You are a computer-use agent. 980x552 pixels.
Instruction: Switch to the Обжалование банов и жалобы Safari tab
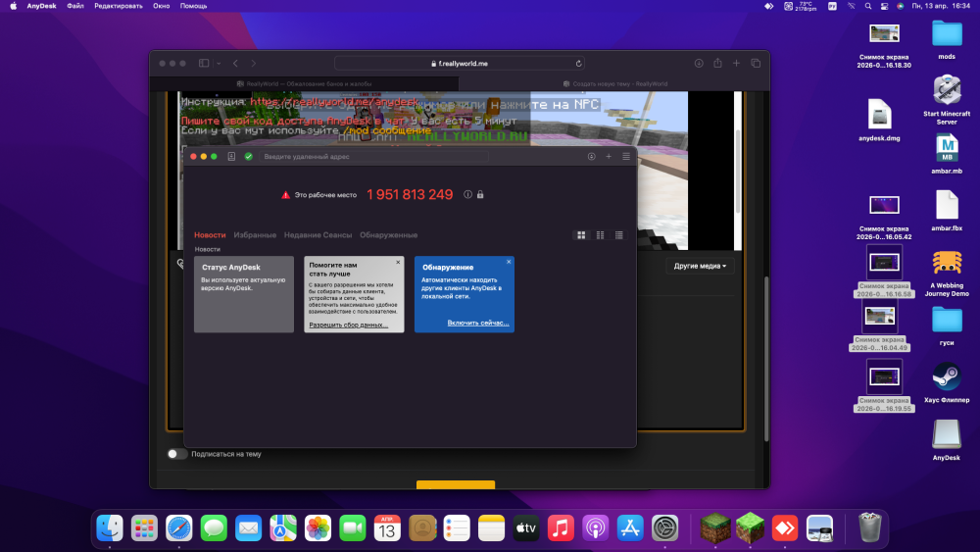(305, 83)
